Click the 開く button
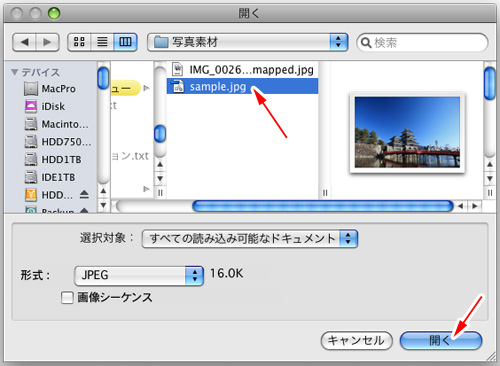500x366 pixels. click(441, 341)
